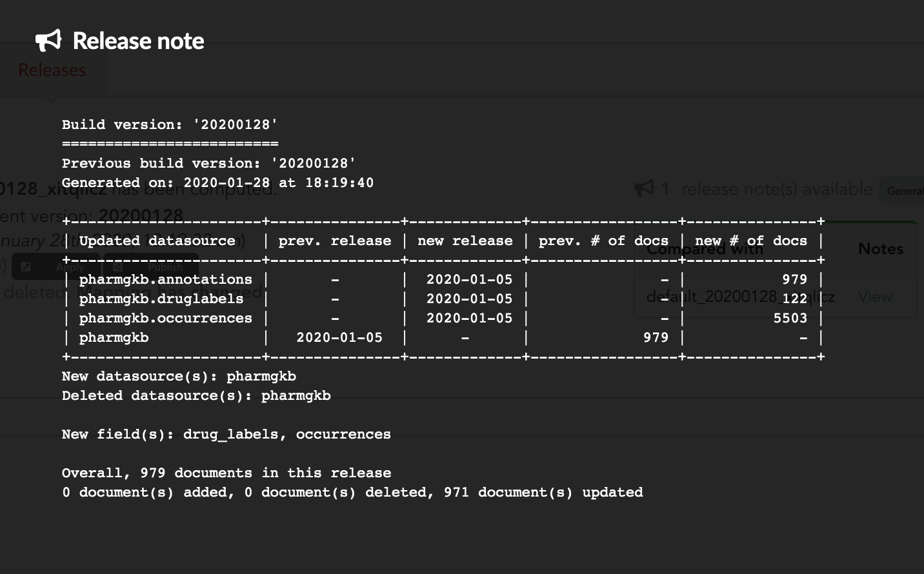Click the Notes column header
The image size is (924, 574).
click(880, 249)
